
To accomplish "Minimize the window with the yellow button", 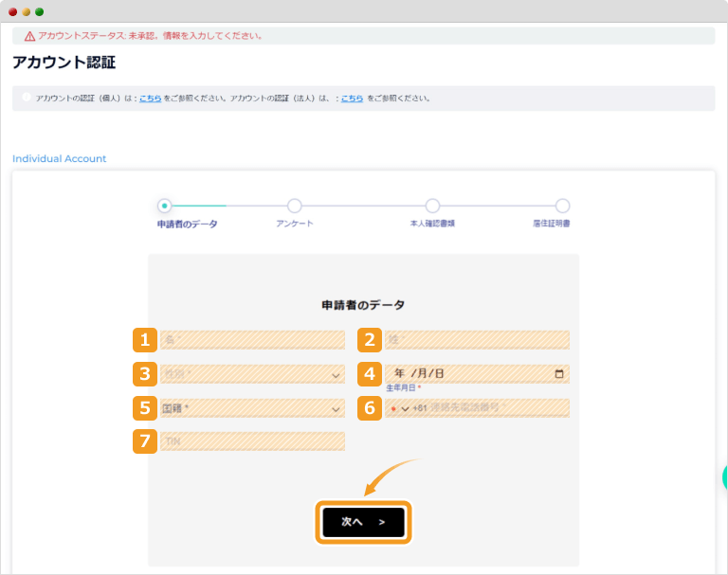I will pyautogui.click(x=27, y=11).
